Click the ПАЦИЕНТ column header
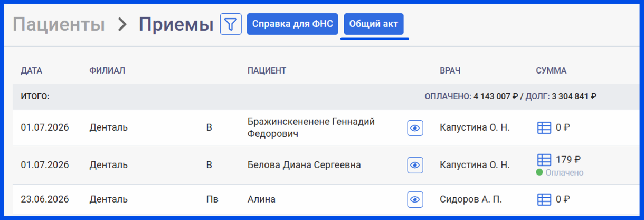Viewport: 644px width, 220px height. pos(267,70)
